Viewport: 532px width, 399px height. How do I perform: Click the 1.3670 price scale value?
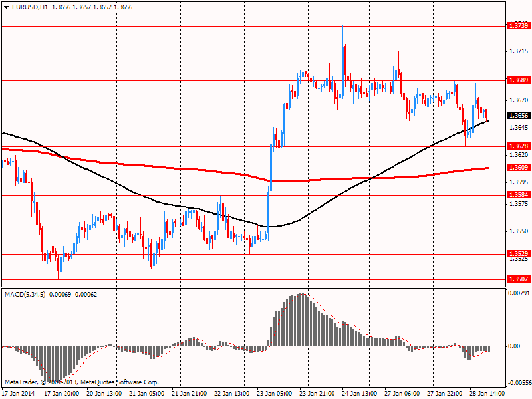(x=519, y=100)
